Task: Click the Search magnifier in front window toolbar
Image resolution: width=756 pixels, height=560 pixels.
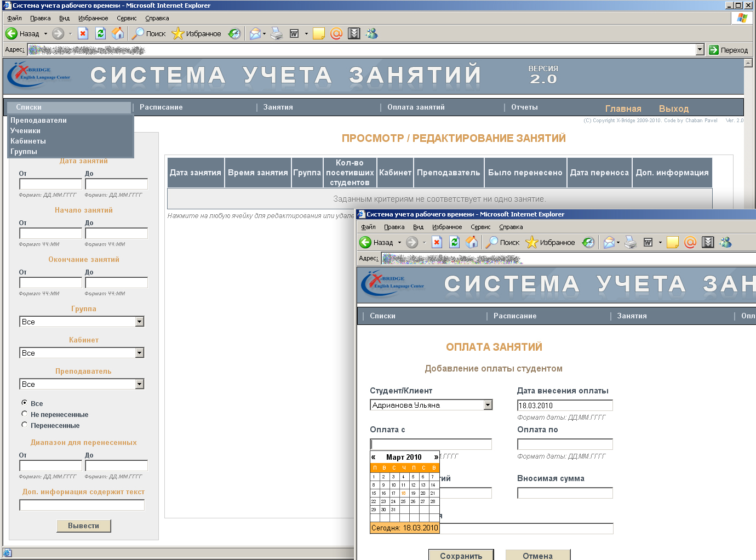Action: tap(492, 242)
